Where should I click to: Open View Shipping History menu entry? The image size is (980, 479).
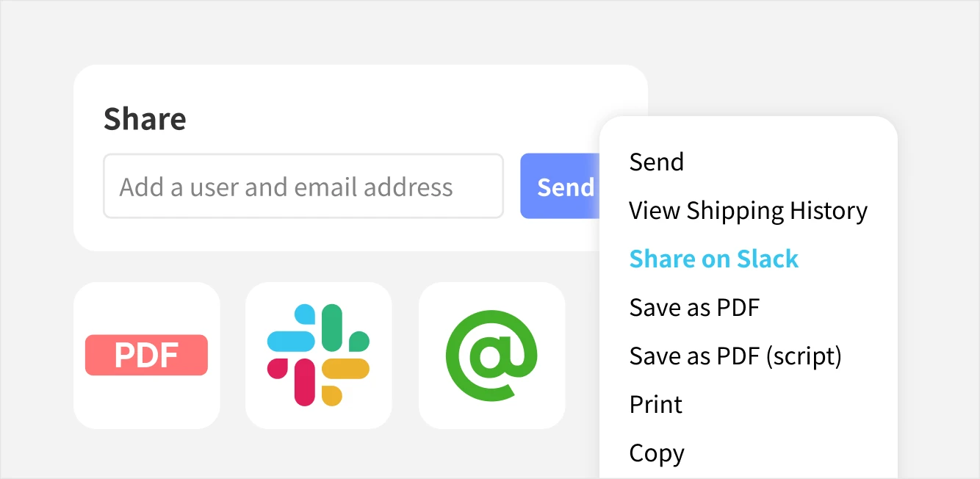pos(748,211)
